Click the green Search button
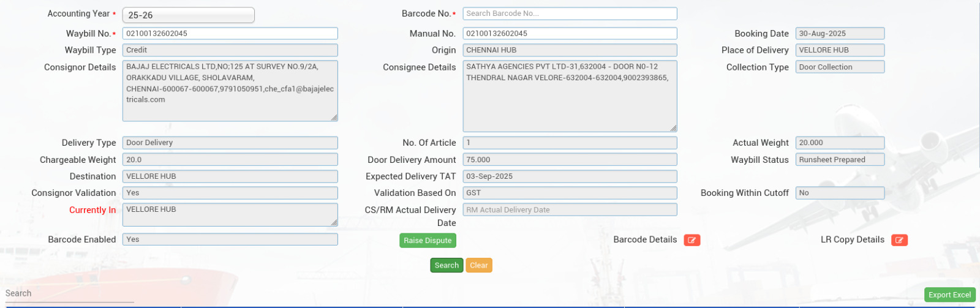Screen dimensions: 980x308 pos(447,265)
